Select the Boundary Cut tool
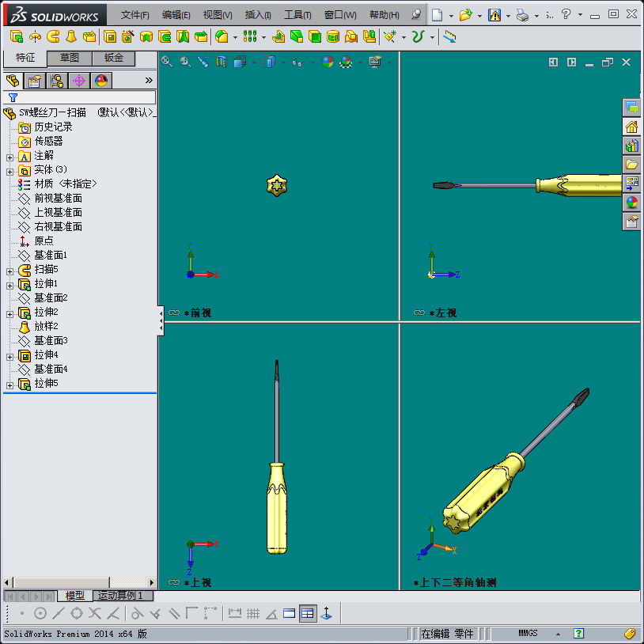644x644 pixels. 201,37
